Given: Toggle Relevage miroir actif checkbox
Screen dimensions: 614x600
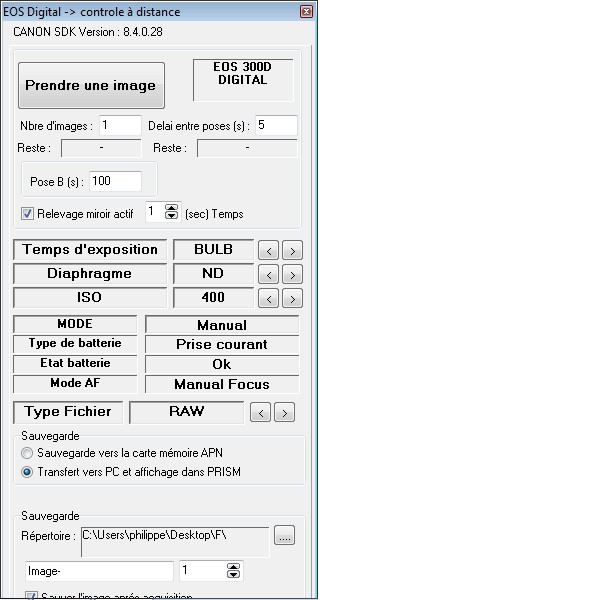Looking at the screenshot, I should point(28,213).
